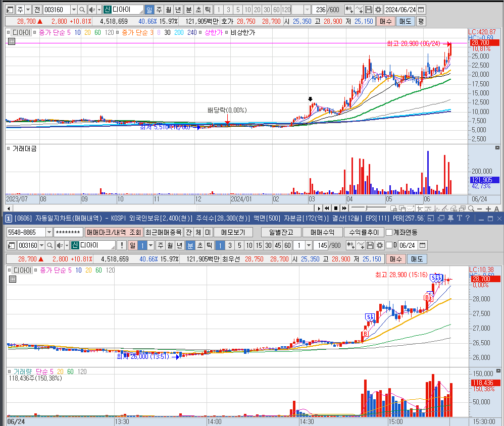Image resolution: width=504 pixels, height=426 pixels.
Task: Click speaker icon in upper chart toolbar
Action: pyautogui.click(x=91, y=10)
